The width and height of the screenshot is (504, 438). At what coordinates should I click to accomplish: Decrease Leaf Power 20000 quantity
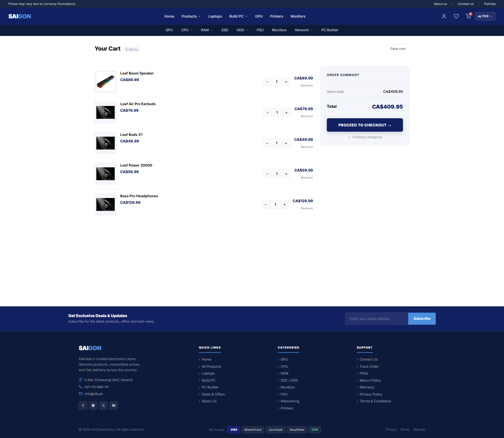tap(267, 174)
